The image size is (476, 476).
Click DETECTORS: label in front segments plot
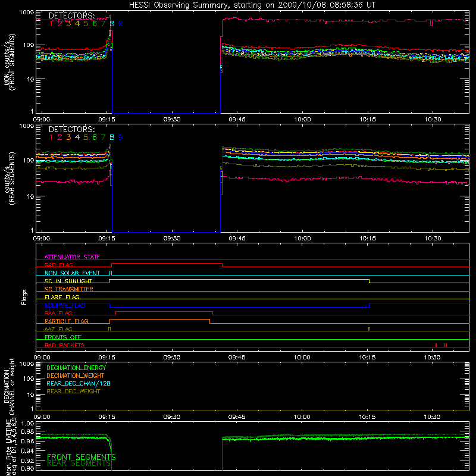coord(72,16)
